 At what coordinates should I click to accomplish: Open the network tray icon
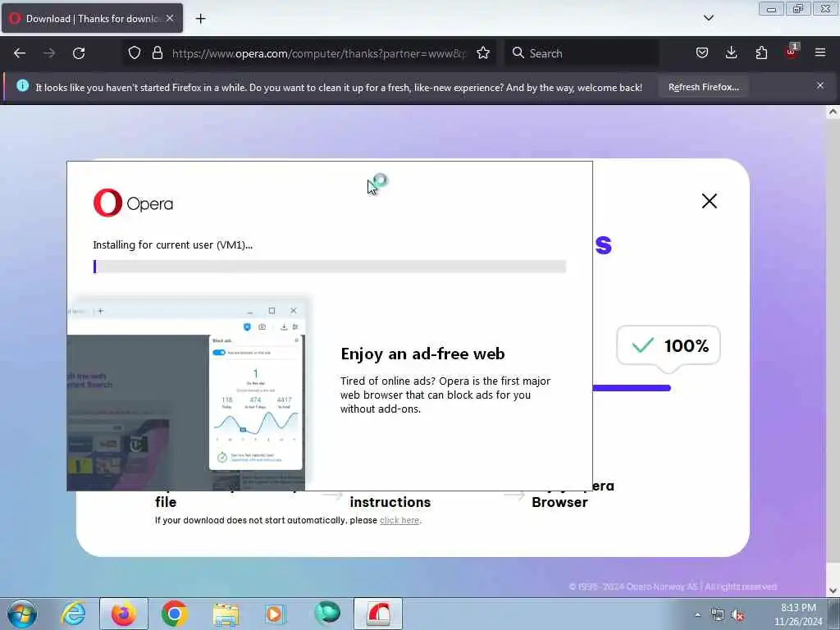point(717,615)
